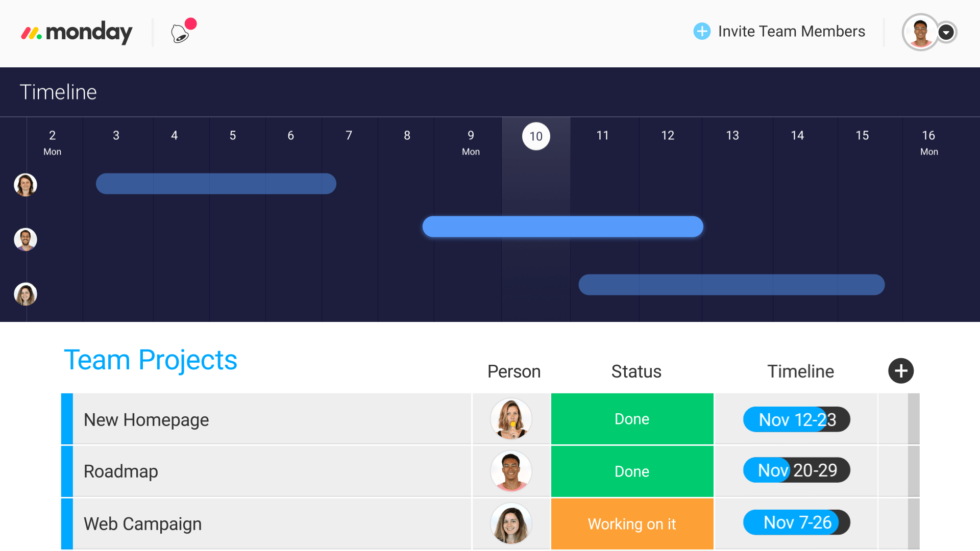980x551 pixels.
Task: Click the Invite Team Members plus icon
Action: point(702,31)
